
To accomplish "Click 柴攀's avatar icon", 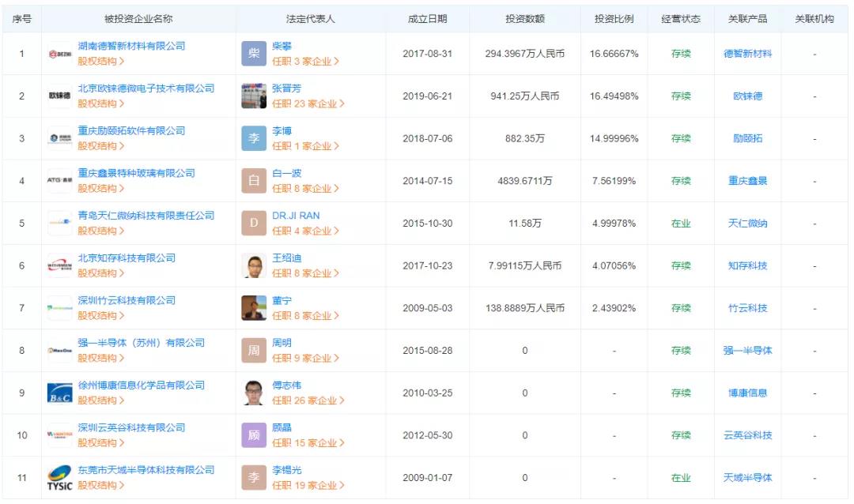I will 254,54.
